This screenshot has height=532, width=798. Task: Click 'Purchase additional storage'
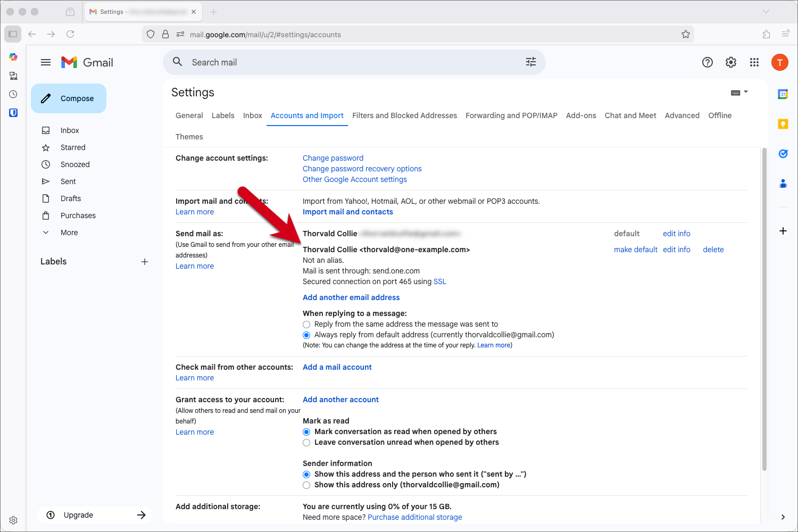pos(414,517)
